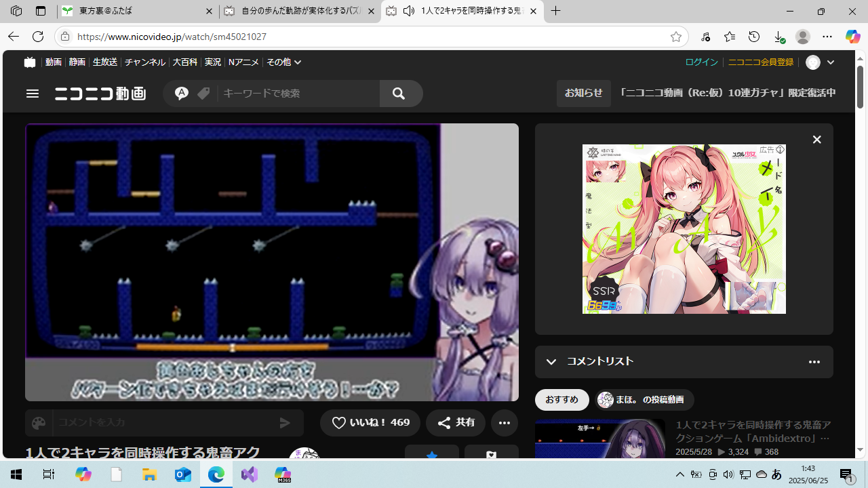Select the keyword search mode 'A' icon
Screen dimensions: 868x488
181,94
